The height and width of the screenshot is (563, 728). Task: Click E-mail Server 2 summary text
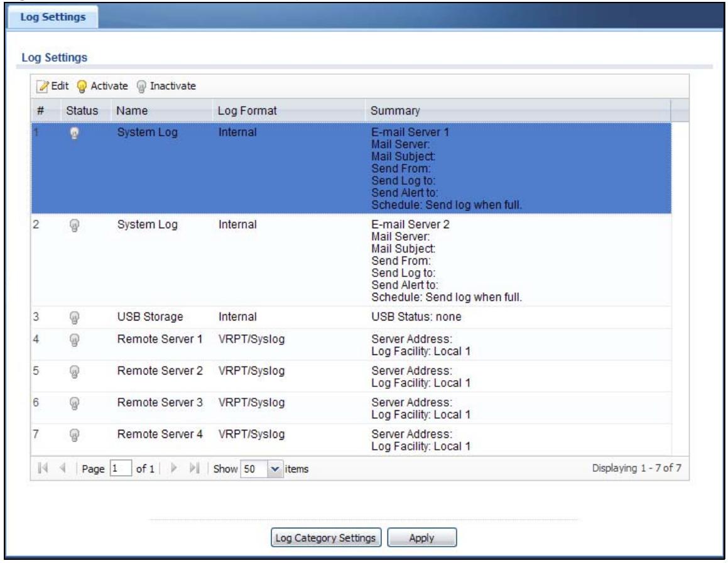pos(410,224)
